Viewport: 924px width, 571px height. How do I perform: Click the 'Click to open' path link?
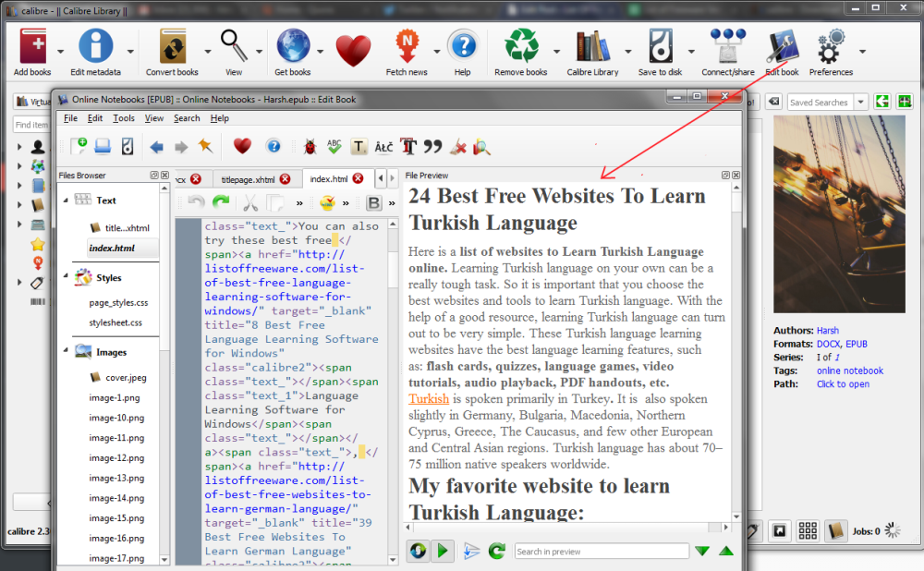tap(843, 384)
